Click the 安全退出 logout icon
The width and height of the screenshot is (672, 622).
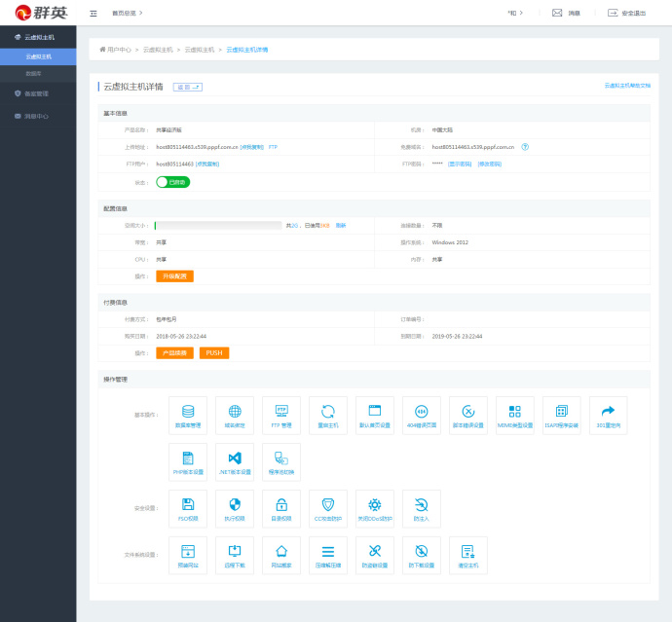coord(613,13)
